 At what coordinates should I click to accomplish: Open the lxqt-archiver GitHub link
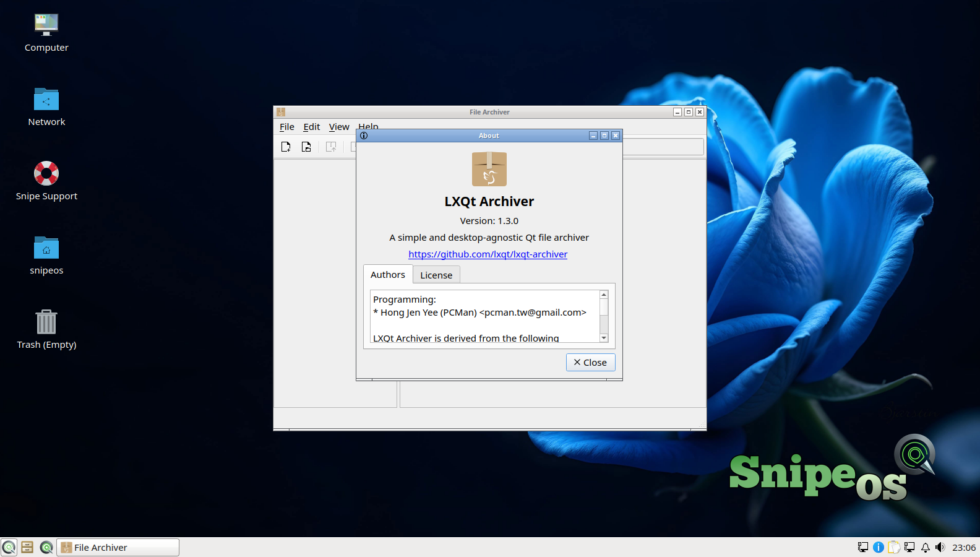[488, 254]
